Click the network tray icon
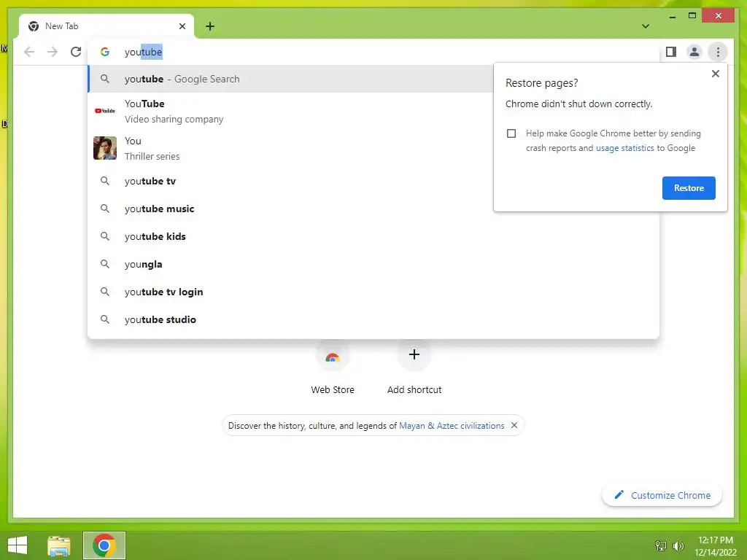Image resolution: width=747 pixels, height=560 pixels. [661, 545]
